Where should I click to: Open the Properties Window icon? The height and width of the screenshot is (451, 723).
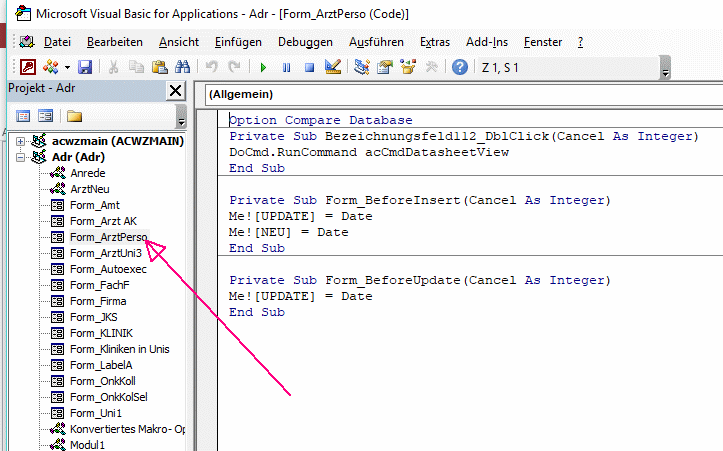click(x=385, y=67)
